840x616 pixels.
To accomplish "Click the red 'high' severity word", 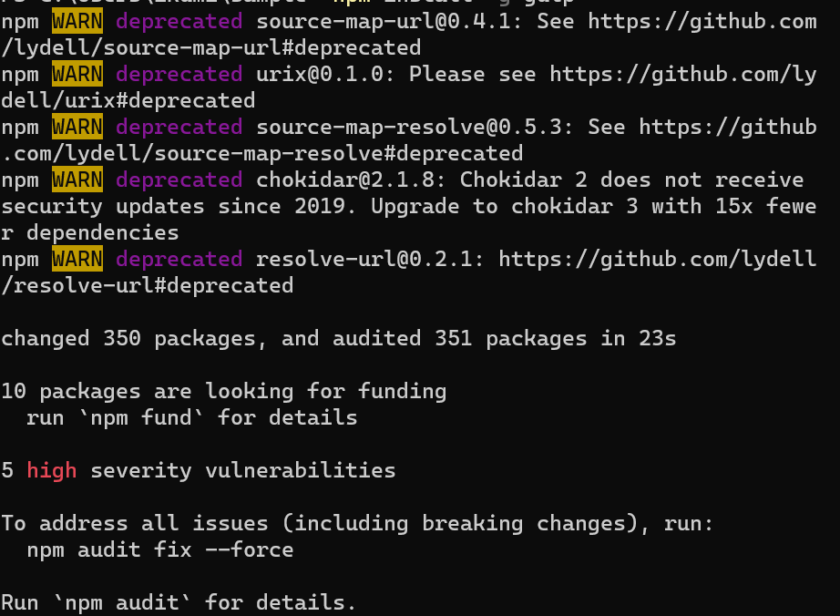I will pos(51,470).
